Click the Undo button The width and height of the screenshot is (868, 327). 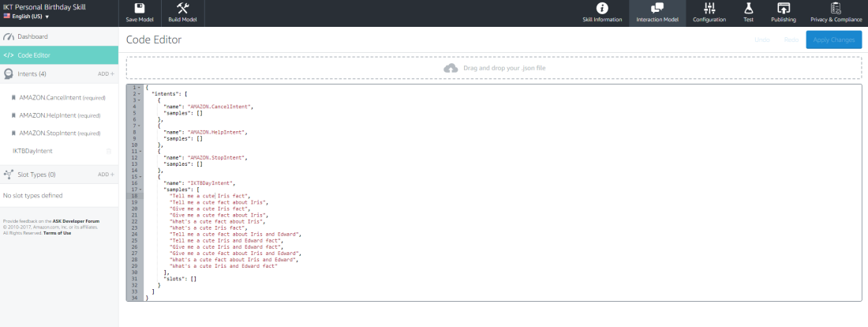click(x=762, y=40)
